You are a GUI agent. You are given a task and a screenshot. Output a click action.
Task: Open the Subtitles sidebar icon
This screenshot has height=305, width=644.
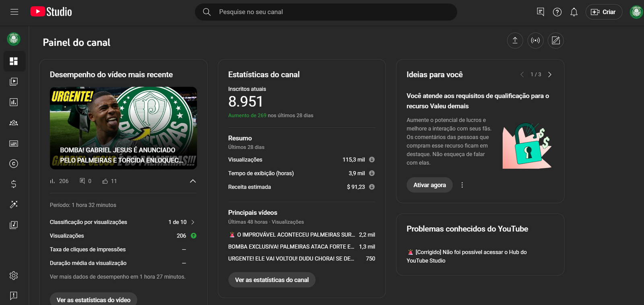pos(14,143)
